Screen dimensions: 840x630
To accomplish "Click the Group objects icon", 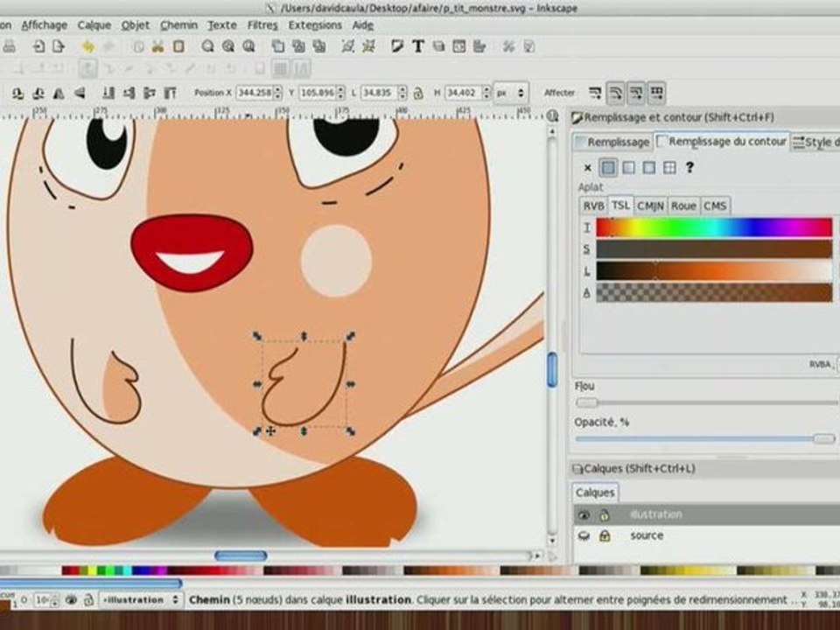I will tap(347, 47).
